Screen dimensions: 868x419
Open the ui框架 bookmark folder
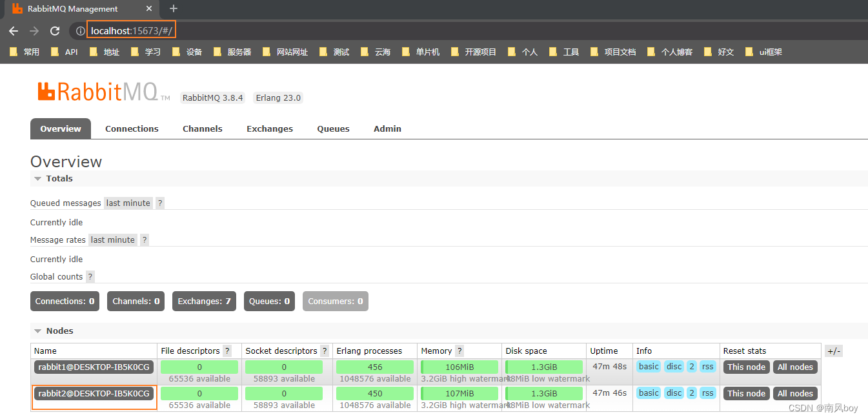[763, 52]
